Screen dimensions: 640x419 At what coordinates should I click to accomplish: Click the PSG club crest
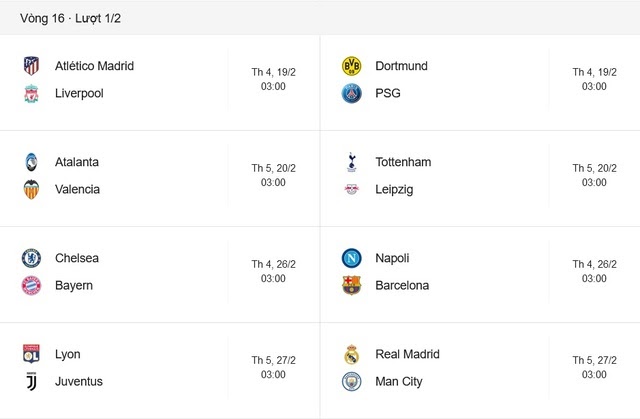[x=351, y=94]
